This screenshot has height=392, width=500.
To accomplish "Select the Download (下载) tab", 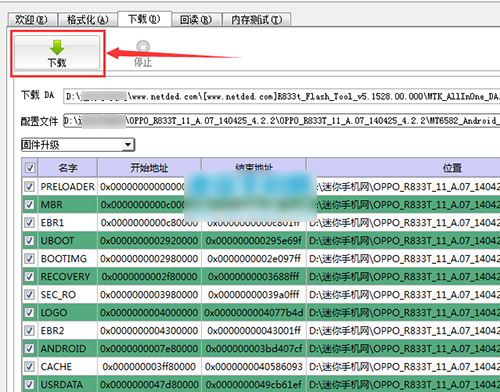I will 144,19.
